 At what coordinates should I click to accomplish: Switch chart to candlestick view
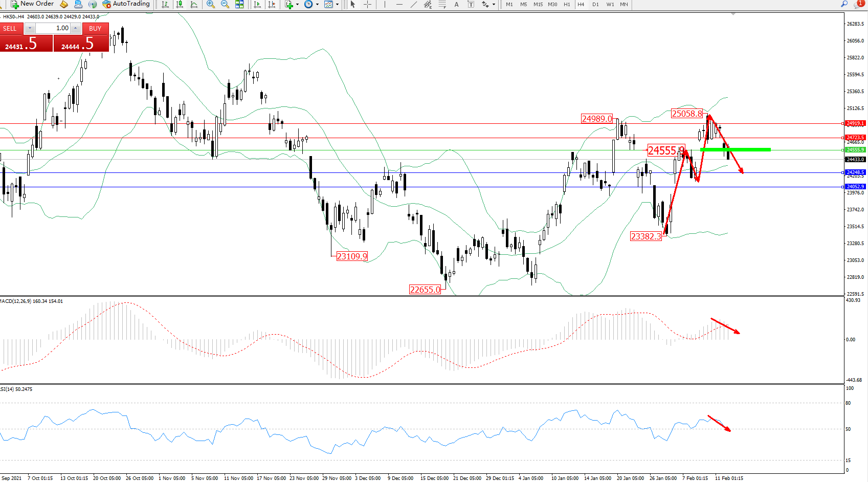click(180, 4)
